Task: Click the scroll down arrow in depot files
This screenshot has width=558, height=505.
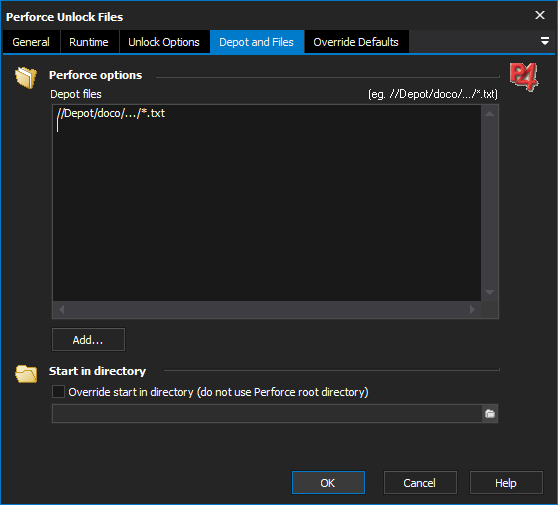Action: (x=489, y=292)
